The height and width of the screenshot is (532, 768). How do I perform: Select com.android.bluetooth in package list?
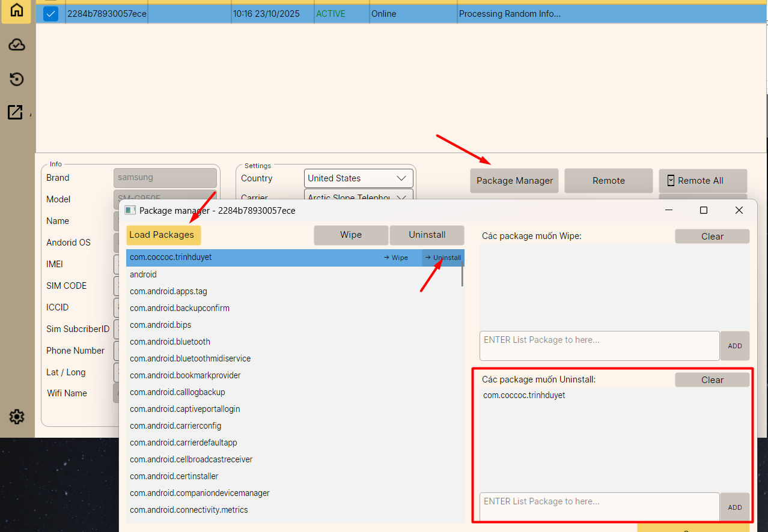(170, 342)
